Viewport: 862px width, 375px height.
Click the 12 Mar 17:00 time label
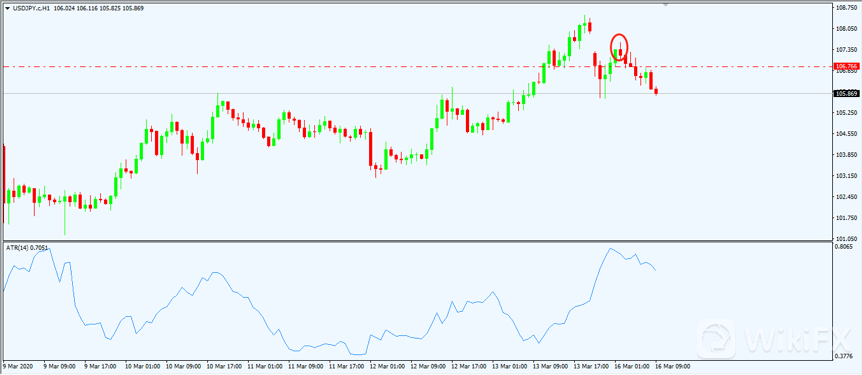click(x=468, y=365)
